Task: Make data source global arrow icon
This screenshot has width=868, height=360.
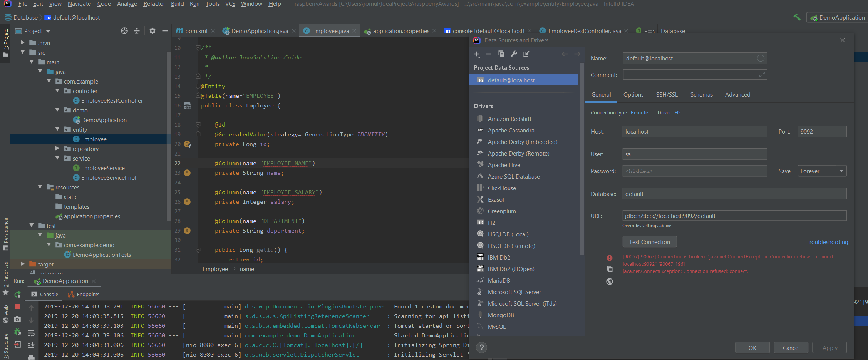Action: coord(526,54)
